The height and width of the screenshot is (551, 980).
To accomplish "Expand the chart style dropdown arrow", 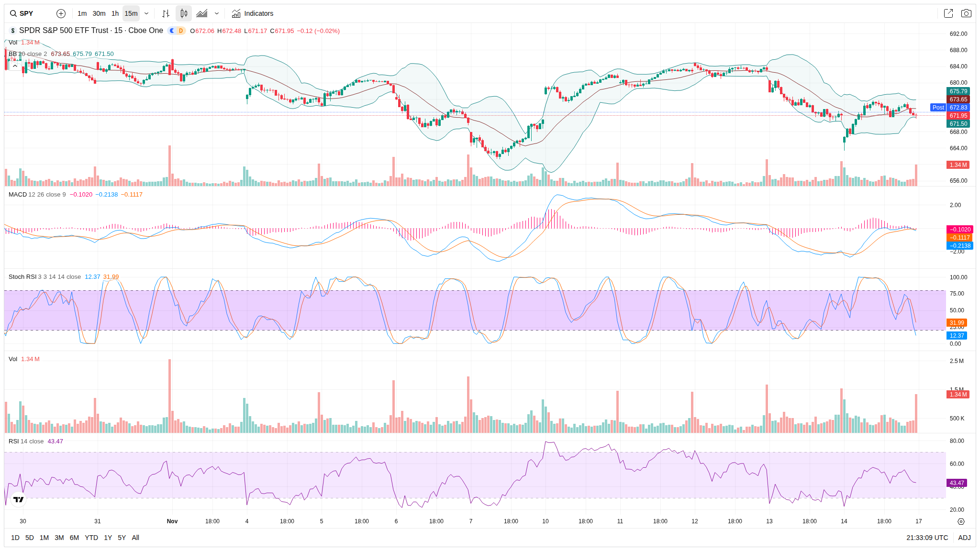I will tap(217, 13).
